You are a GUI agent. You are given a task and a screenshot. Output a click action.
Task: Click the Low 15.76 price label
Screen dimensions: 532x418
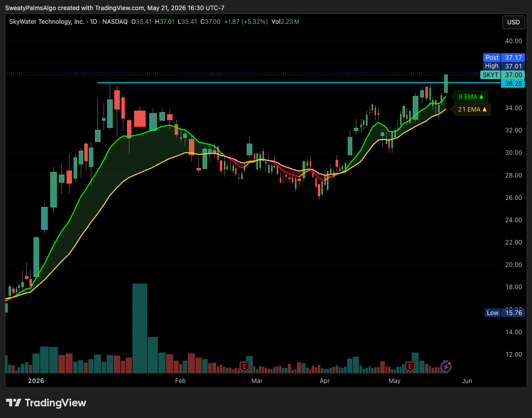click(x=505, y=312)
